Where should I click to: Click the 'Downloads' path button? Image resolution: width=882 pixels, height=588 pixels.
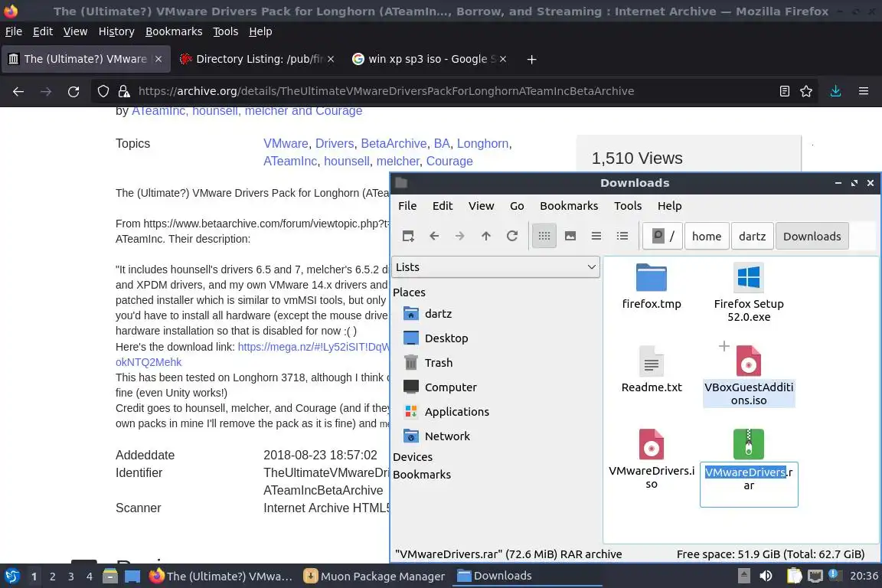(x=812, y=236)
